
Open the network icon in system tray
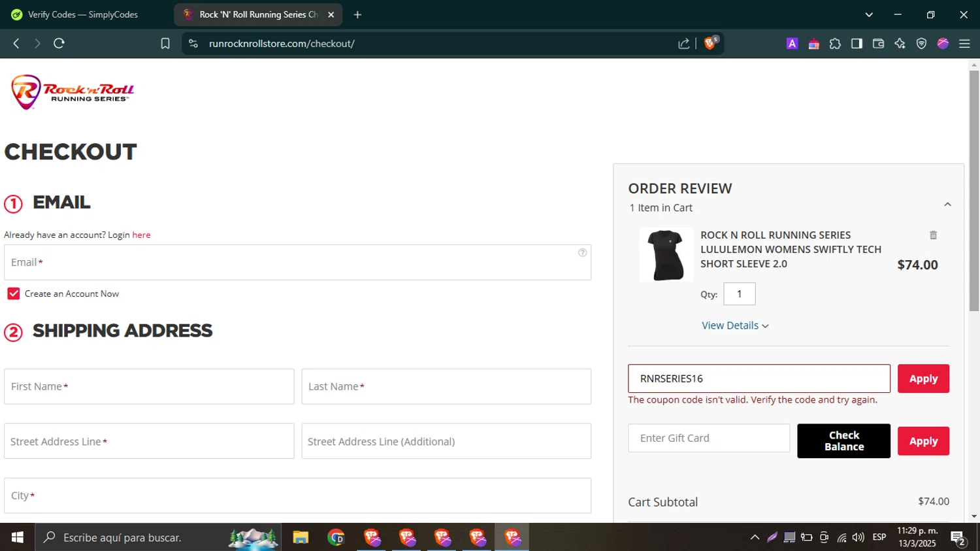[841, 537]
